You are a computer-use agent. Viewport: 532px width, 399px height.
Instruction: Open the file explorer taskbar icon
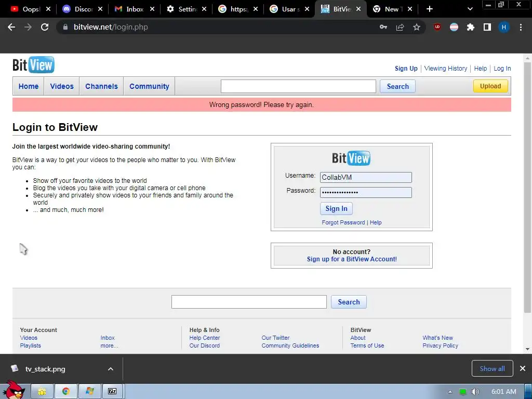42,392
